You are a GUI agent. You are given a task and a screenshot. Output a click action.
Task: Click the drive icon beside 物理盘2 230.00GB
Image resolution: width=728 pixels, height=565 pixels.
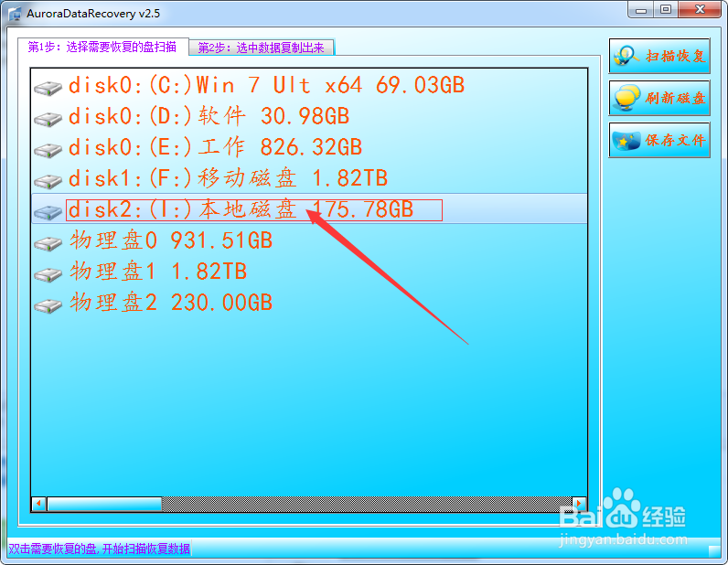[48, 305]
